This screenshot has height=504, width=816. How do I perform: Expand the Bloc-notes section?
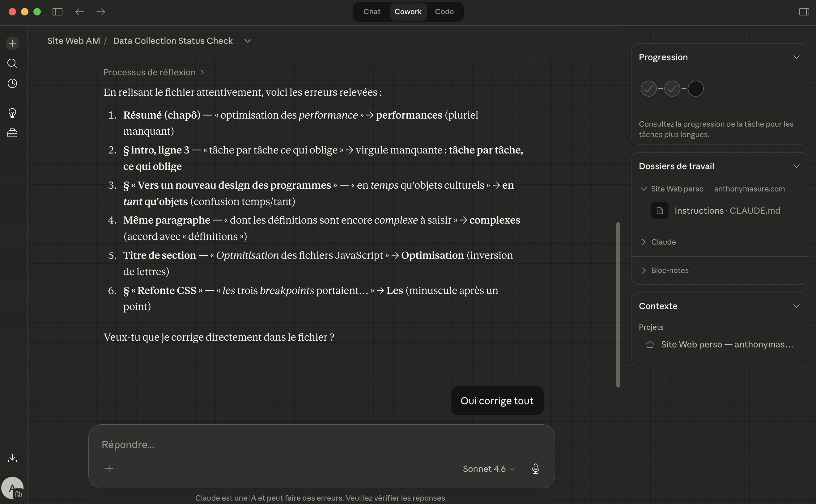pos(669,270)
